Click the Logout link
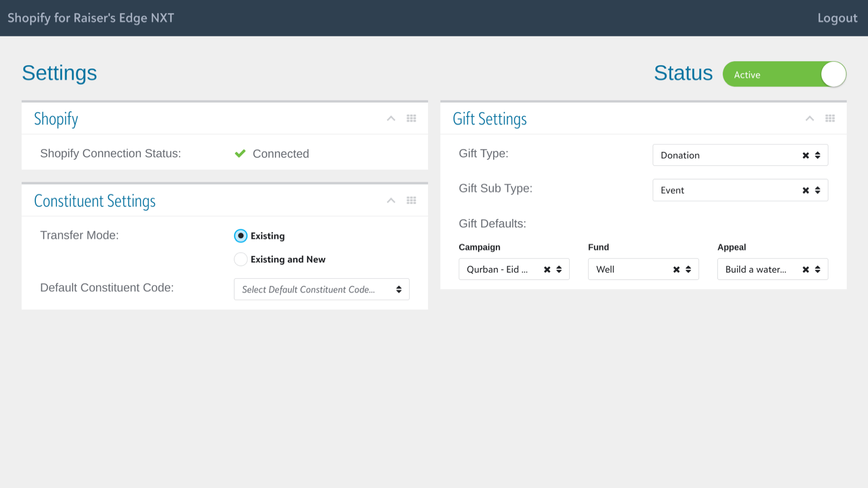 pos(838,18)
